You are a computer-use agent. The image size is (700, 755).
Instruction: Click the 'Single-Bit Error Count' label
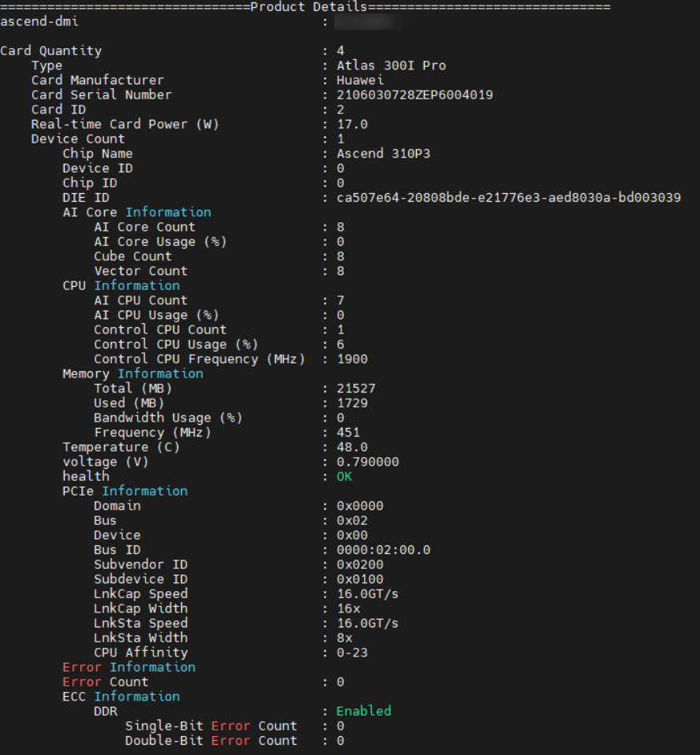[x=211, y=726]
